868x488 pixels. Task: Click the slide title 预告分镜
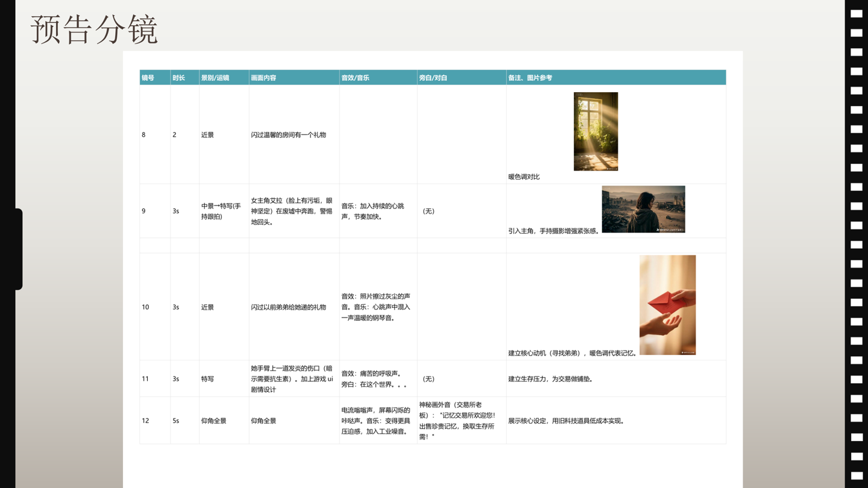(95, 30)
